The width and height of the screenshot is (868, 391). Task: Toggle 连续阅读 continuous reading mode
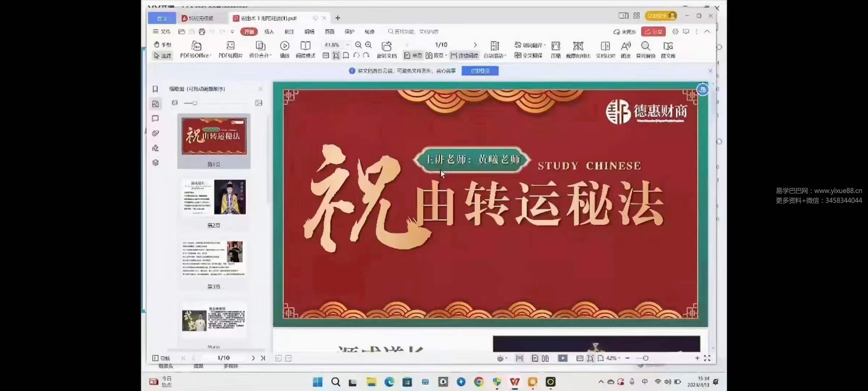point(464,56)
